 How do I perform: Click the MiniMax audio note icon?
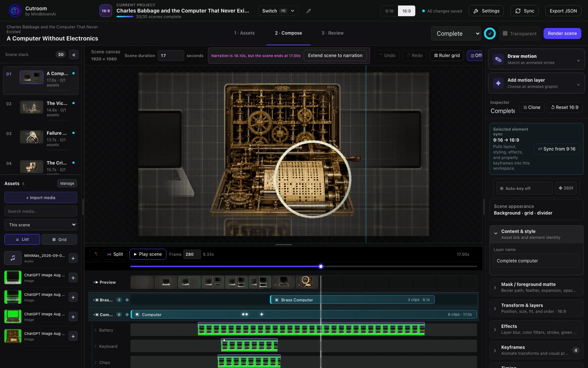[13, 258]
